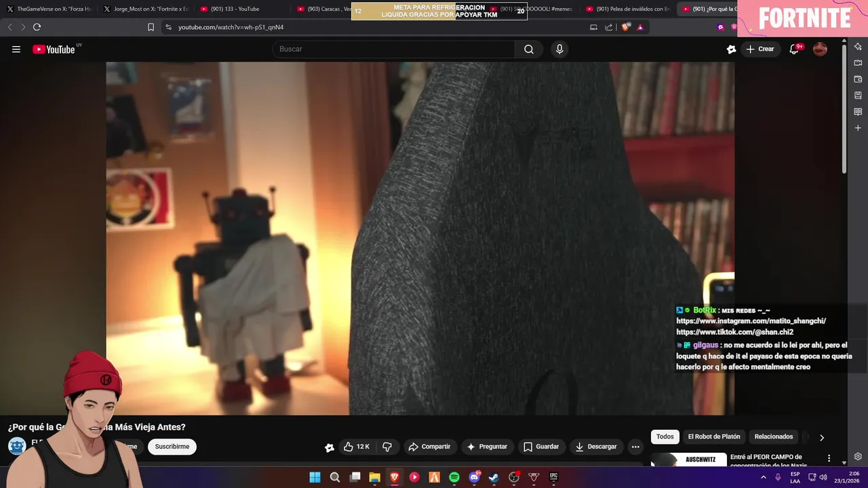868x488 pixels.
Task: Open volume control in system tray
Action: coord(823,477)
